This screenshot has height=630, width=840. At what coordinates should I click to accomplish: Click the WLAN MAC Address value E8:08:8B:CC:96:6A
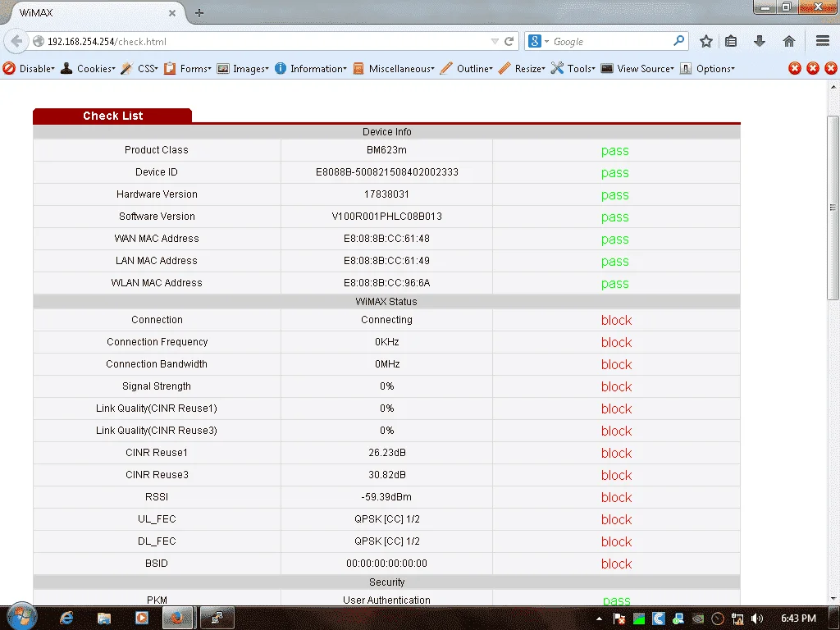(x=387, y=283)
